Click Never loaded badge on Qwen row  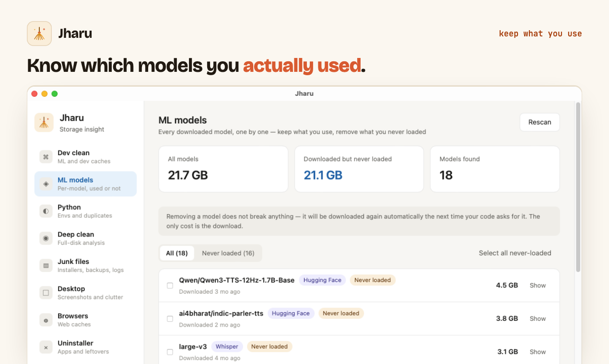pos(373,280)
